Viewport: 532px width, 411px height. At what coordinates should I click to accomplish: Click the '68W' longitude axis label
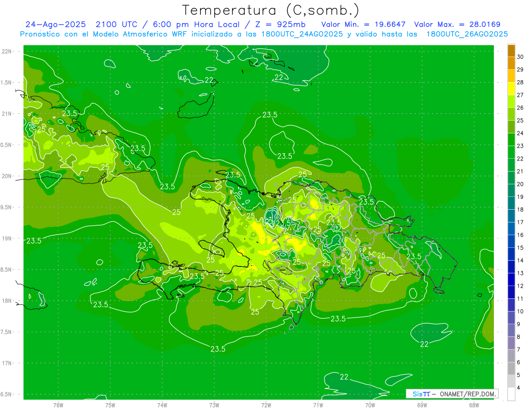tap(474, 405)
